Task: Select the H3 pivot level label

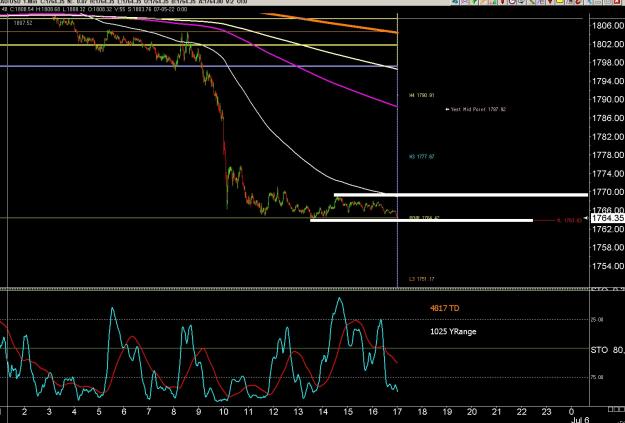Action: 422,157
